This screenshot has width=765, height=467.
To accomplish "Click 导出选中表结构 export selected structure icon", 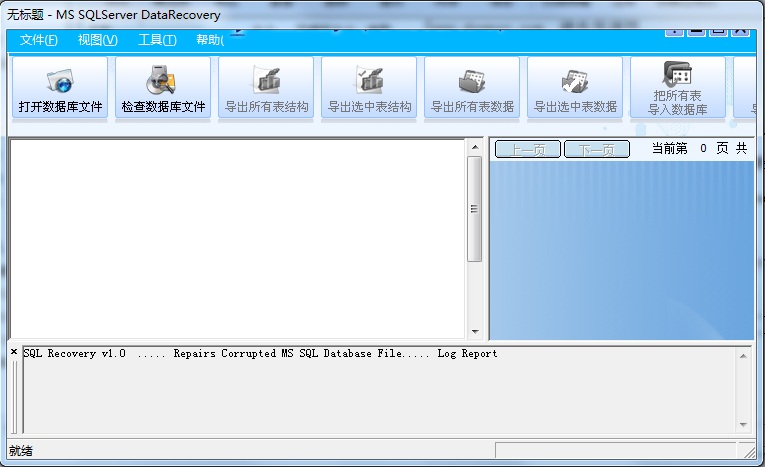I will 369,87.
